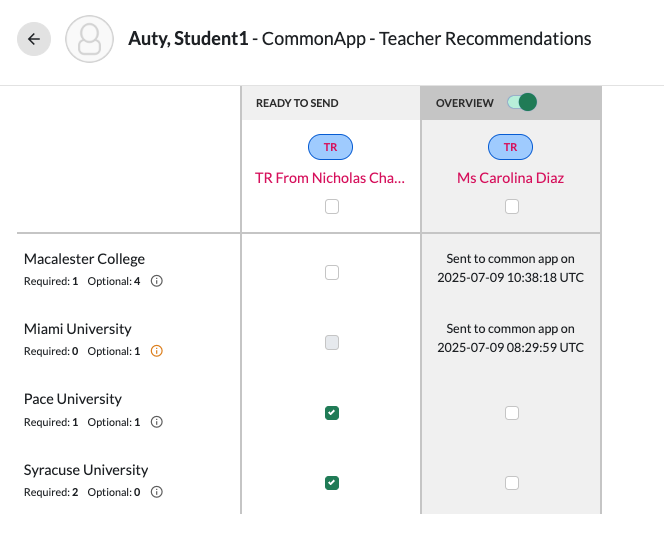View Syracuse University requirements info icon

(157, 492)
